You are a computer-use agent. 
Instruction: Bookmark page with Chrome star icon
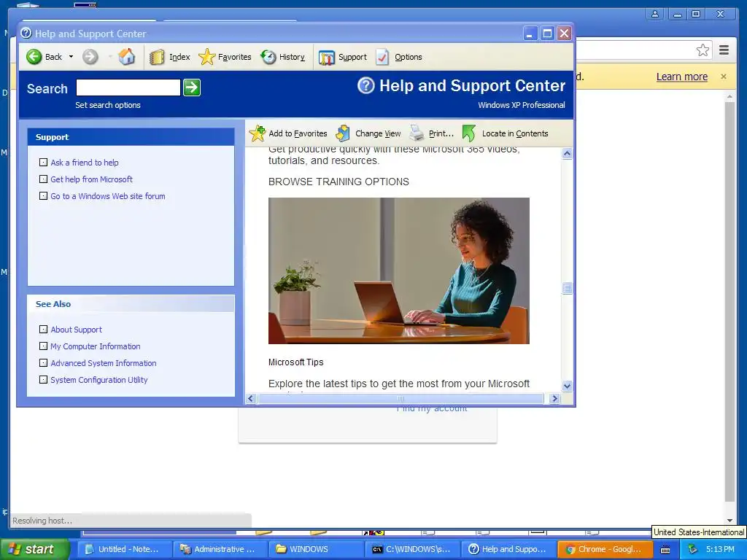pos(703,50)
